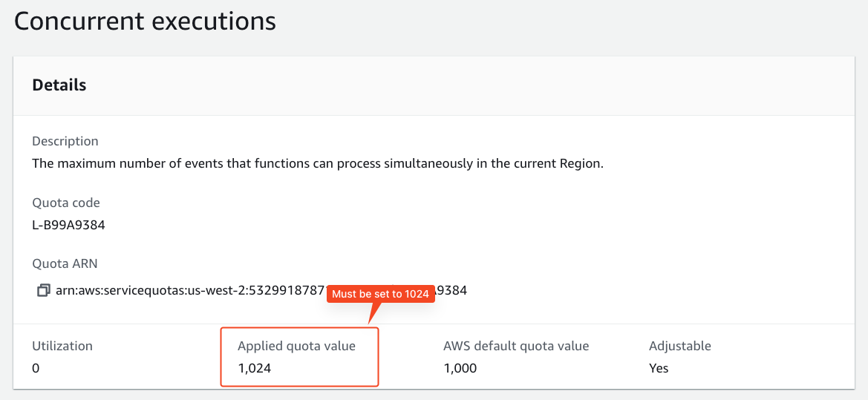Screen dimensions: 868x400
Task: Click the Description field label
Action: [65, 141]
